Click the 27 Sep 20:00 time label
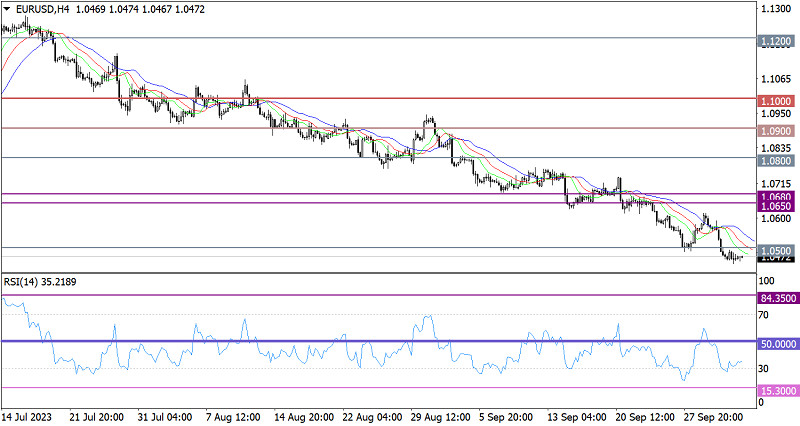This screenshot has height=426, width=800. pos(714,417)
